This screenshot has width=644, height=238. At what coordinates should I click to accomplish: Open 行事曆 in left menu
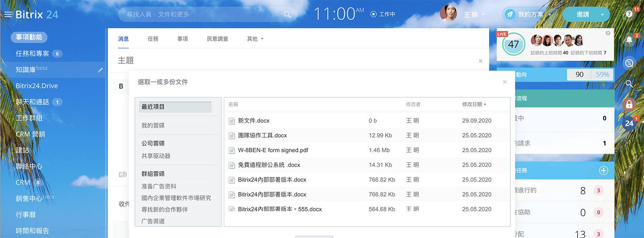tap(26, 214)
